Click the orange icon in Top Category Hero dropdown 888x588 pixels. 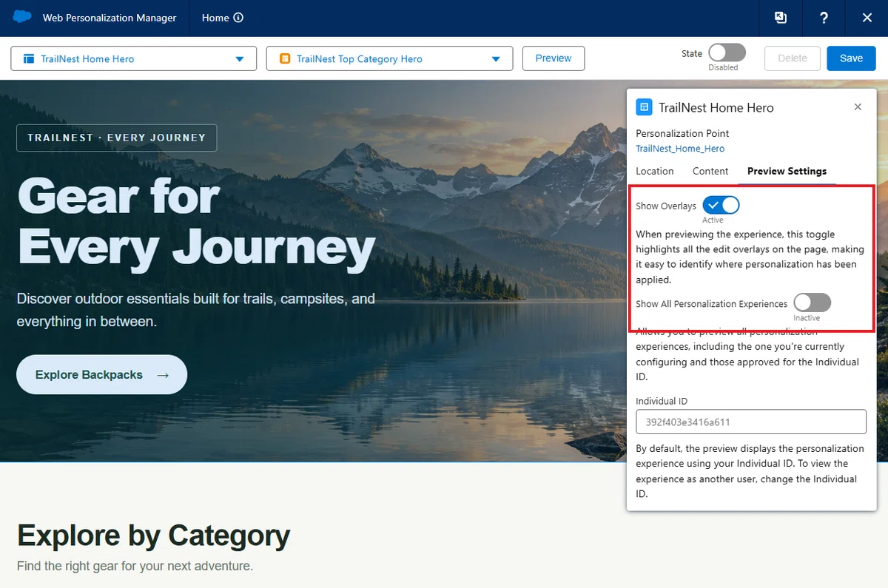coord(284,59)
